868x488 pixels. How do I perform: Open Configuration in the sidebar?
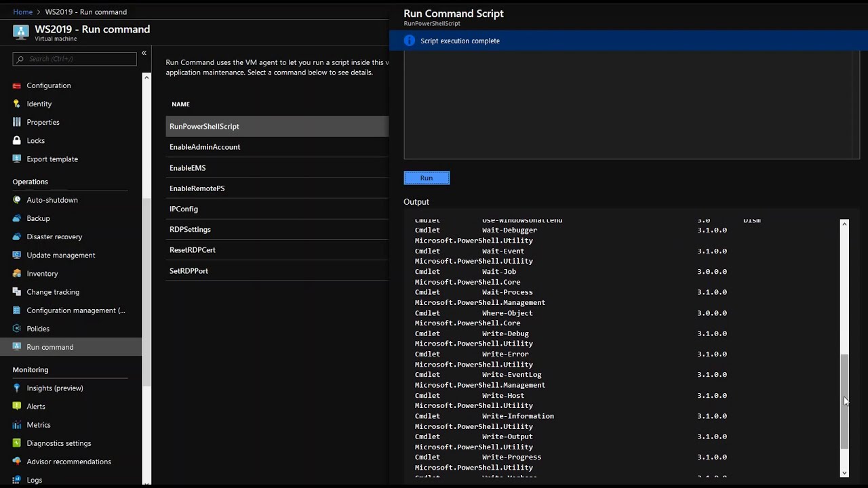(x=49, y=85)
